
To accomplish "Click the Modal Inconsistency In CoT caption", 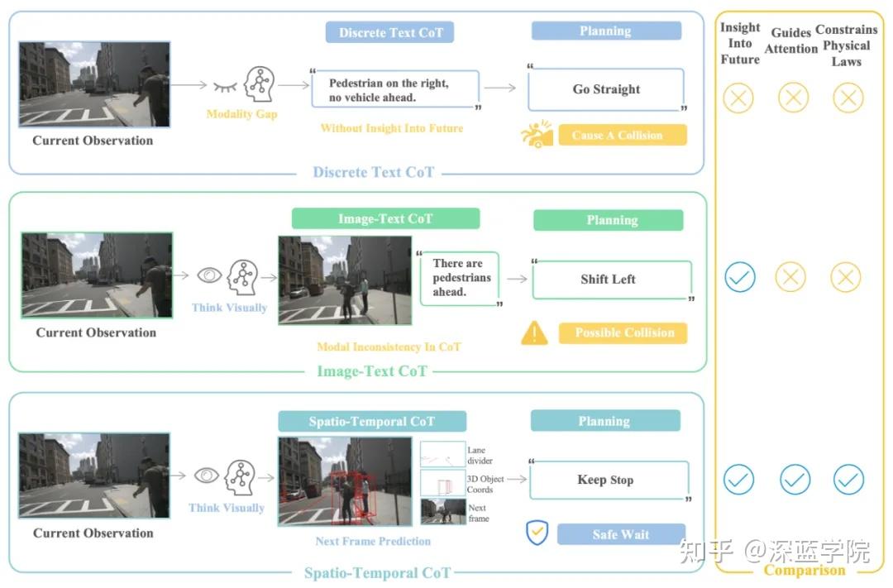I will 389,347.
